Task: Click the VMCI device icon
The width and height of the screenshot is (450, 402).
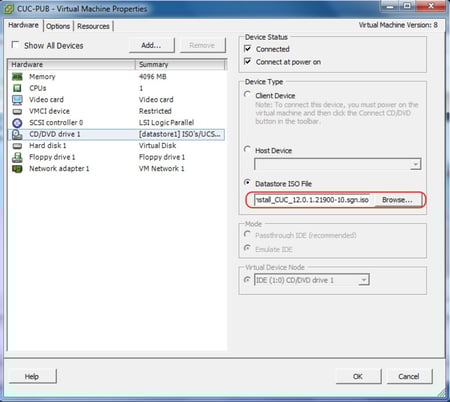Action: [17, 111]
